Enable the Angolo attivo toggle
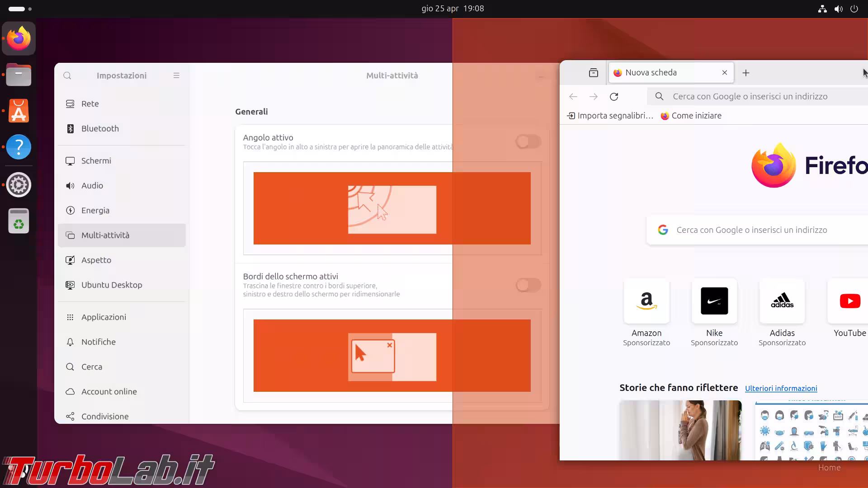Image resolution: width=868 pixels, height=488 pixels. click(x=528, y=141)
